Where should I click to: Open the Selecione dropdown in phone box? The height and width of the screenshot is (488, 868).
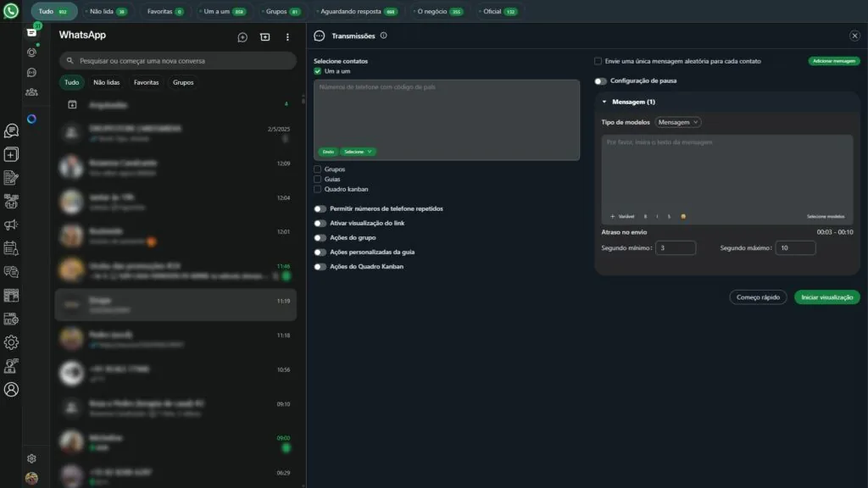point(358,152)
